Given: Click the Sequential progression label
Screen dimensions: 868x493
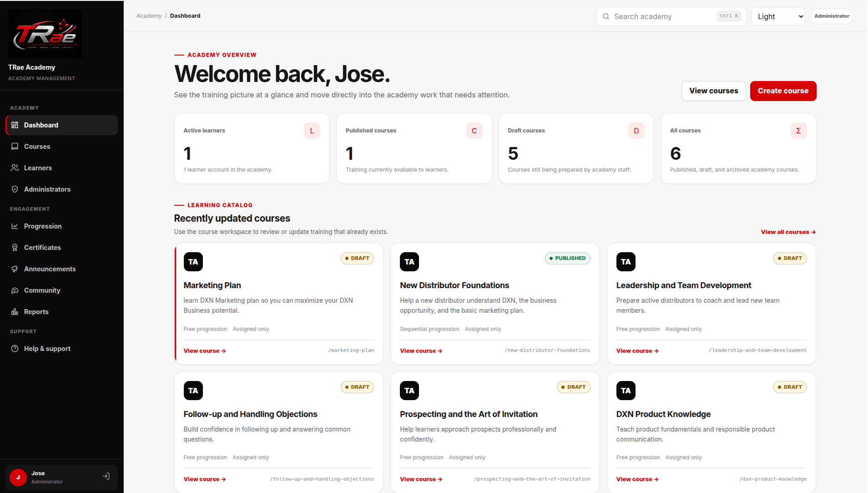Looking at the screenshot, I should (x=429, y=329).
